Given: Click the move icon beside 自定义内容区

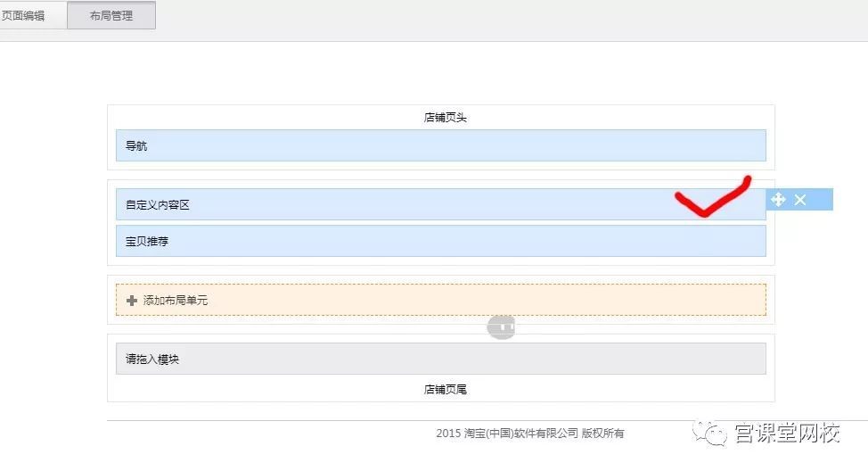Looking at the screenshot, I should click(x=778, y=200).
